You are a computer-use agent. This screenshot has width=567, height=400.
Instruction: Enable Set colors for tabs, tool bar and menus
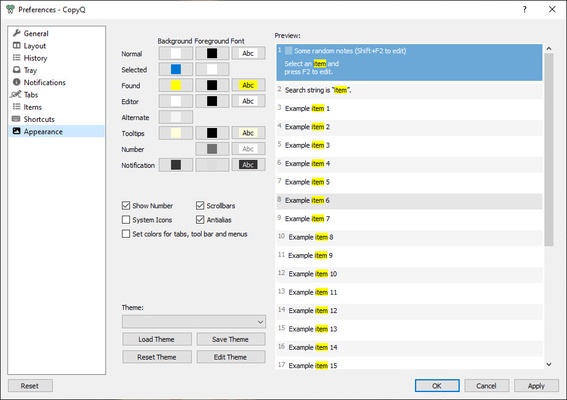coord(126,234)
